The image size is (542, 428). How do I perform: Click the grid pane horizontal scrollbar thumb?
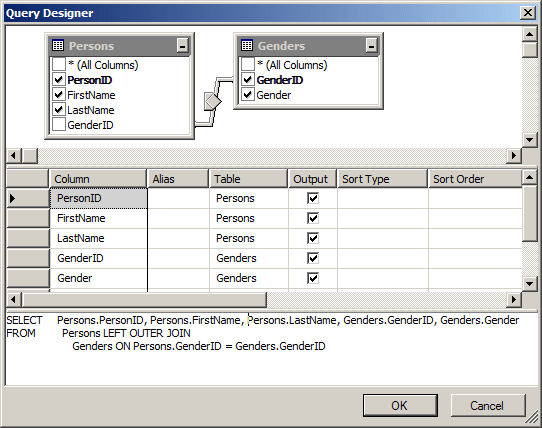point(144,299)
